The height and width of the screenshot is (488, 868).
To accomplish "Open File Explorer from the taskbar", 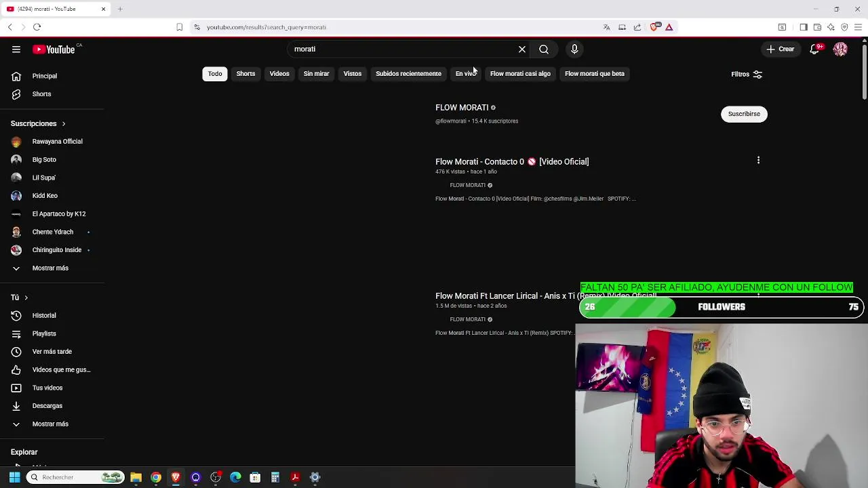I will (x=136, y=477).
